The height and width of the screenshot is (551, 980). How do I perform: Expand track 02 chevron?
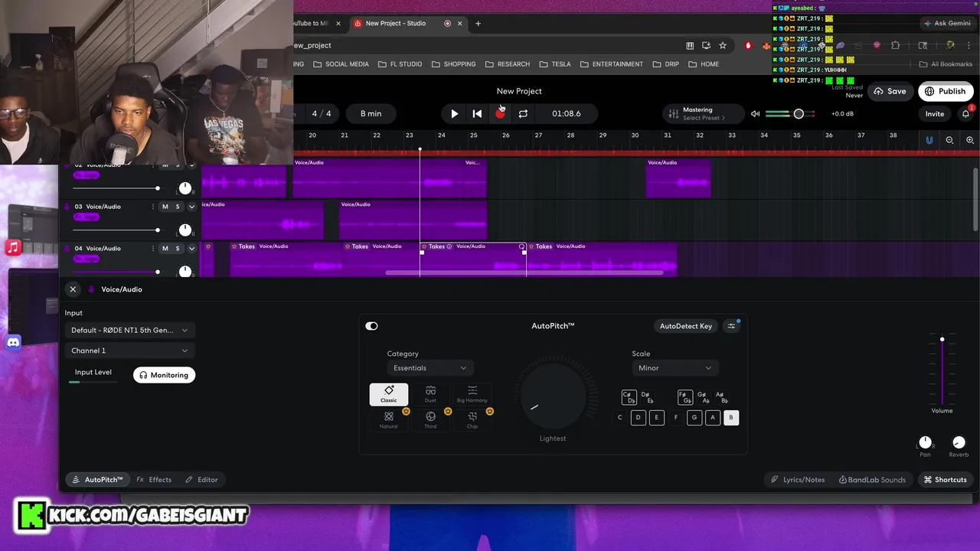(x=192, y=165)
